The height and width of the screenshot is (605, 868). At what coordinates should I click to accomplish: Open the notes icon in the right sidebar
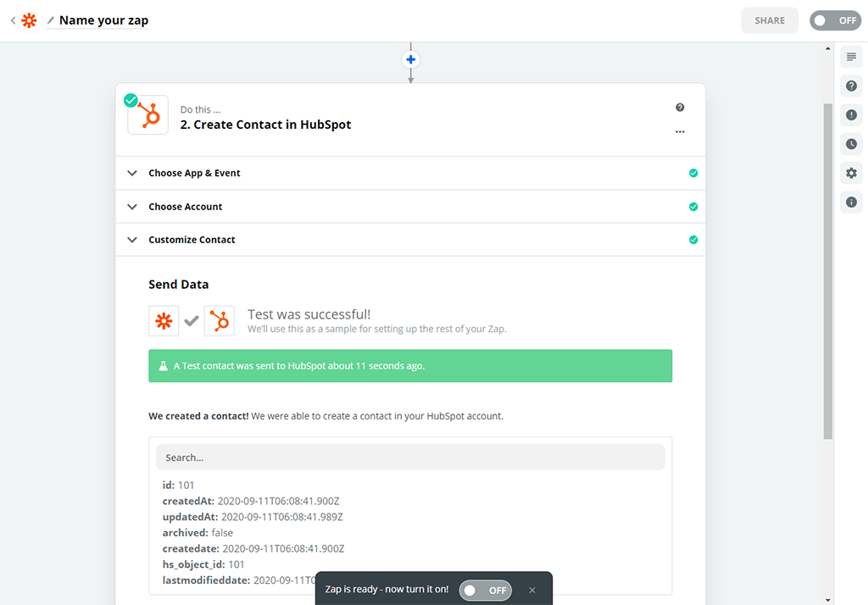[x=851, y=57]
